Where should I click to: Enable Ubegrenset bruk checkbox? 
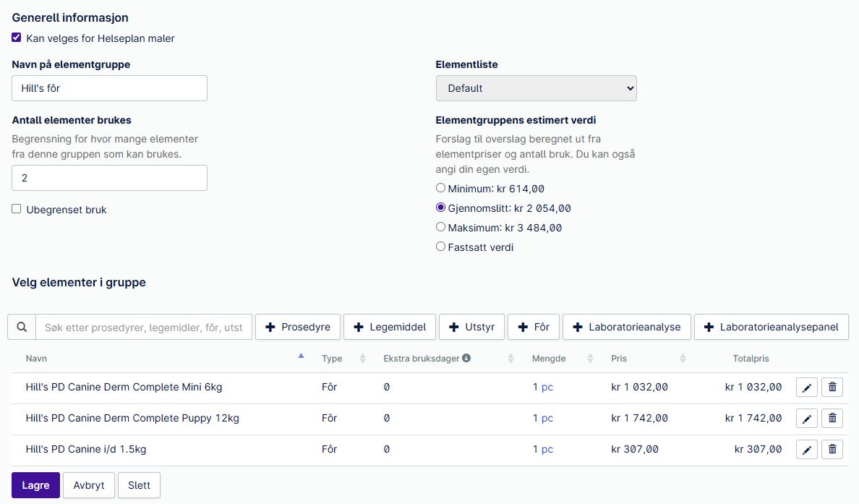(17, 209)
